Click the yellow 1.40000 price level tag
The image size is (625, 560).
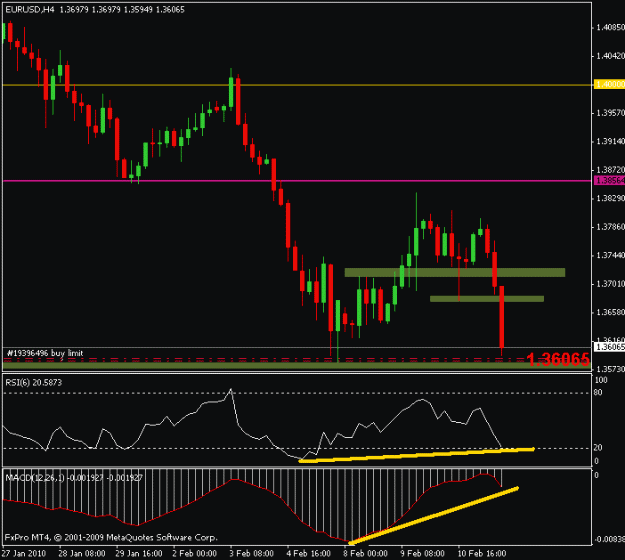click(609, 84)
